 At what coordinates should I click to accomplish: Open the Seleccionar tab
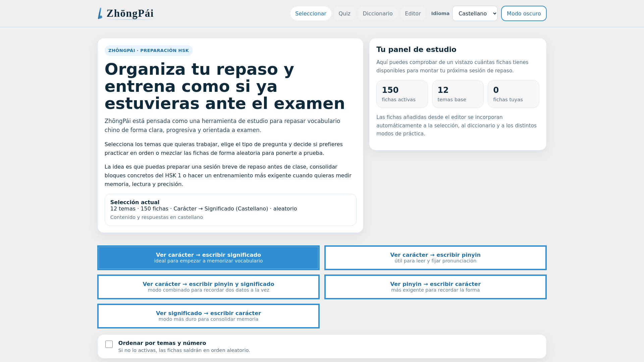(x=311, y=13)
